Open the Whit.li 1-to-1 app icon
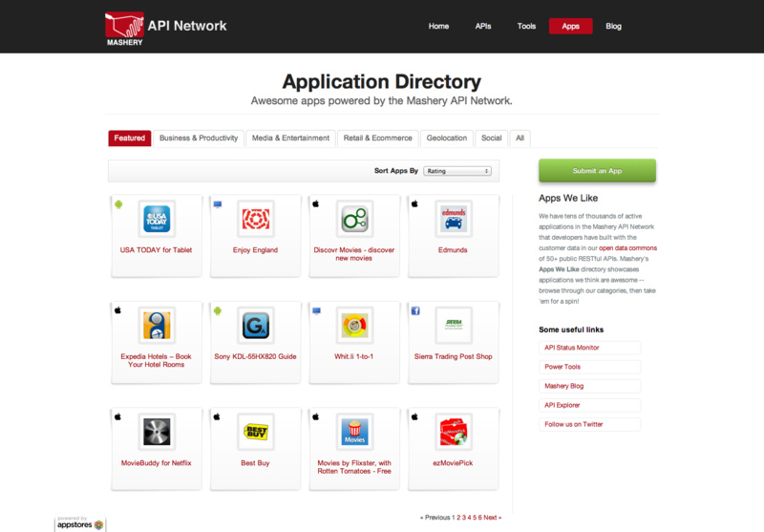Image resolution: width=764 pixels, height=532 pixels. coord(354,326)
